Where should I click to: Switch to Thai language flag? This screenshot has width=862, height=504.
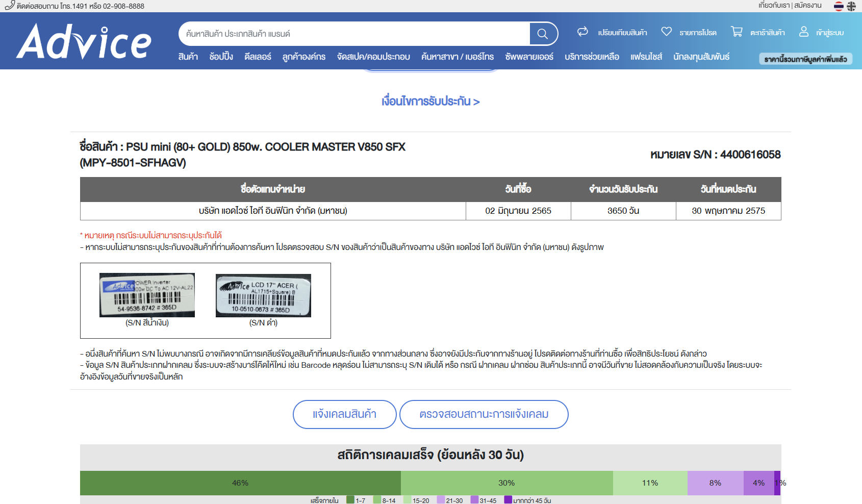click(839, 6)
